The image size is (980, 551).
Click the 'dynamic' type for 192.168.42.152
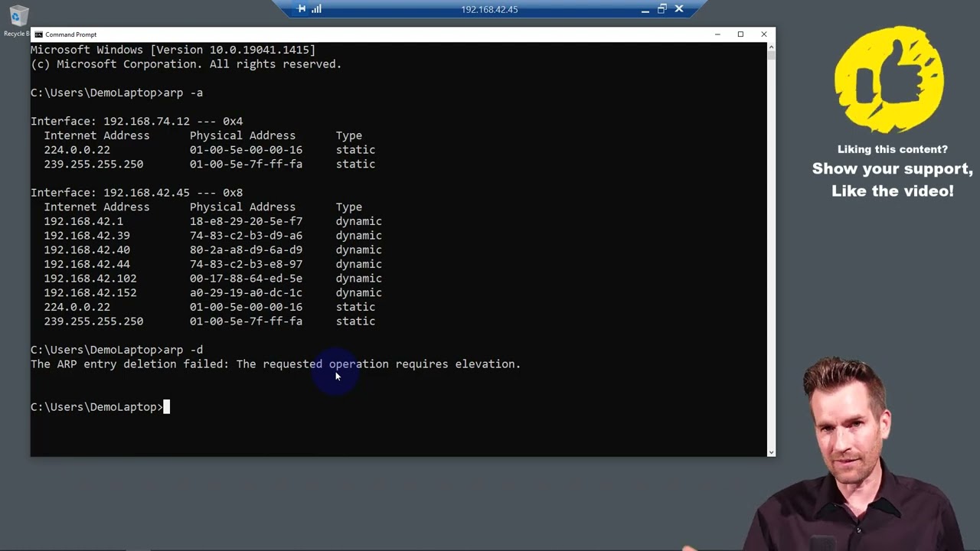coord(358,293)
